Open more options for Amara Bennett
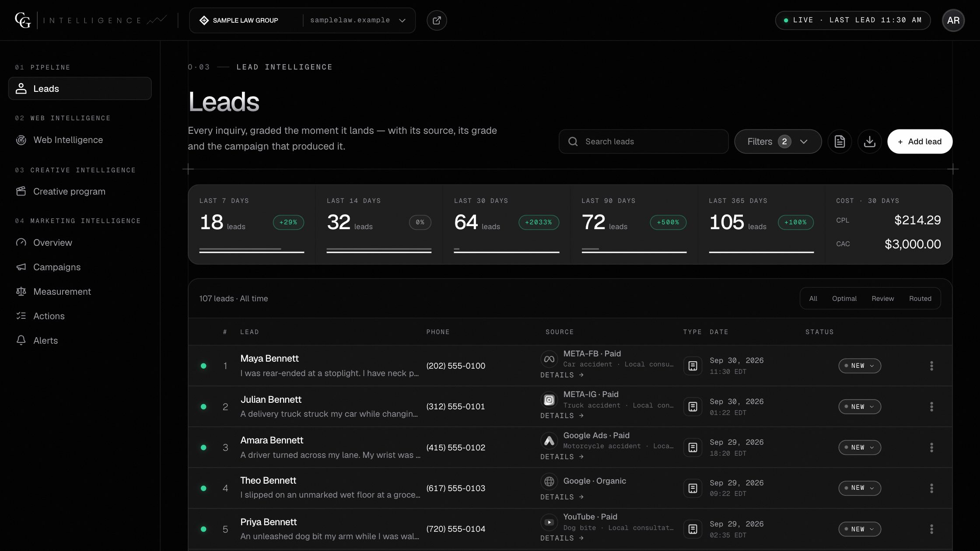The width and height of the screenshot is (980, 551). [x=931, y=447]
